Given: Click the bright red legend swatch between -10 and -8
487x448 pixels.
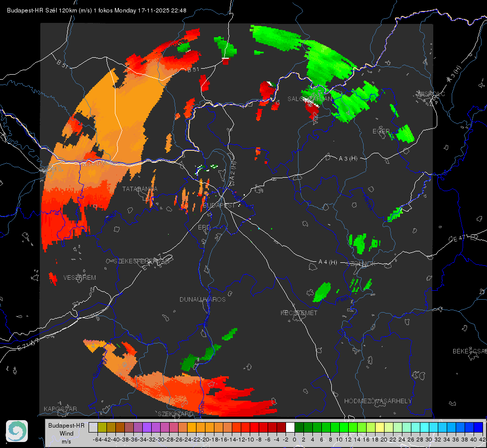Looking at the screenshot, I should [254, 427].
